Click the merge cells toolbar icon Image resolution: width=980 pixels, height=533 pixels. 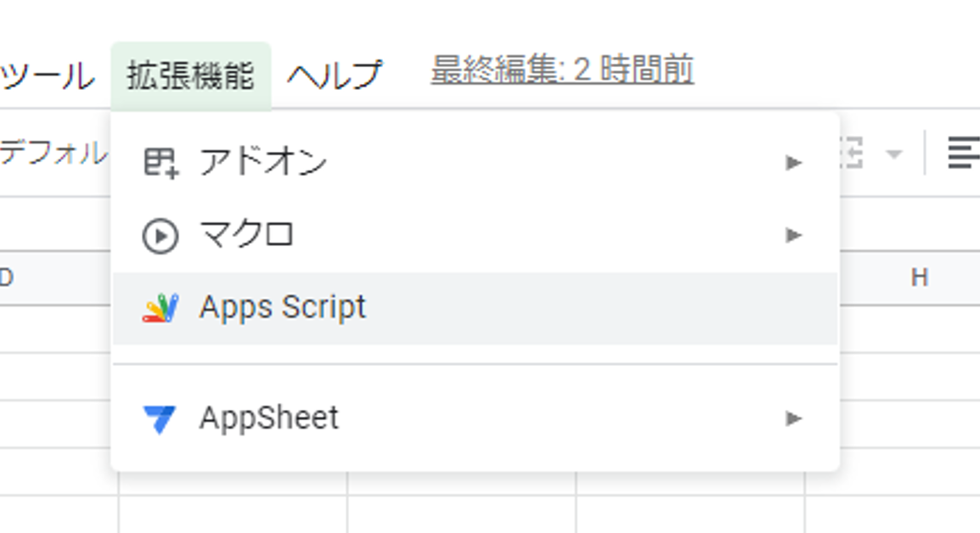[851, 153]
